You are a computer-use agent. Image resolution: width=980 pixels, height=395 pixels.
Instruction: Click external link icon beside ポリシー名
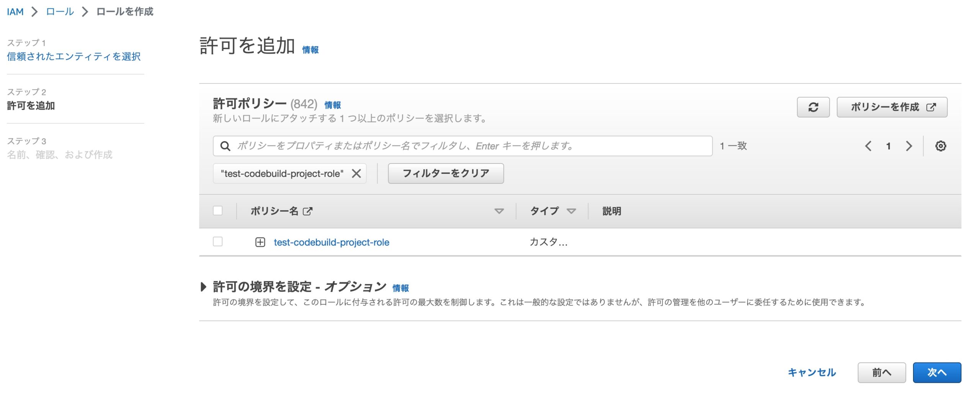pos(307,211)
